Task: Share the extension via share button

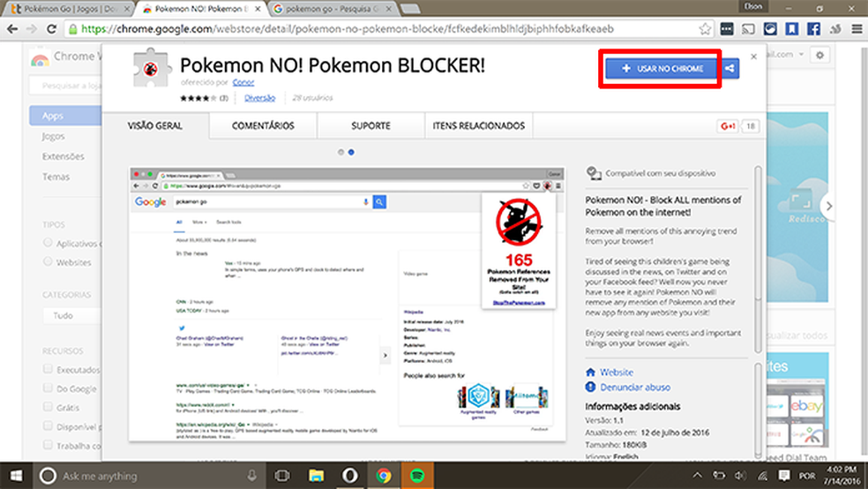Action: coord(730,69)
